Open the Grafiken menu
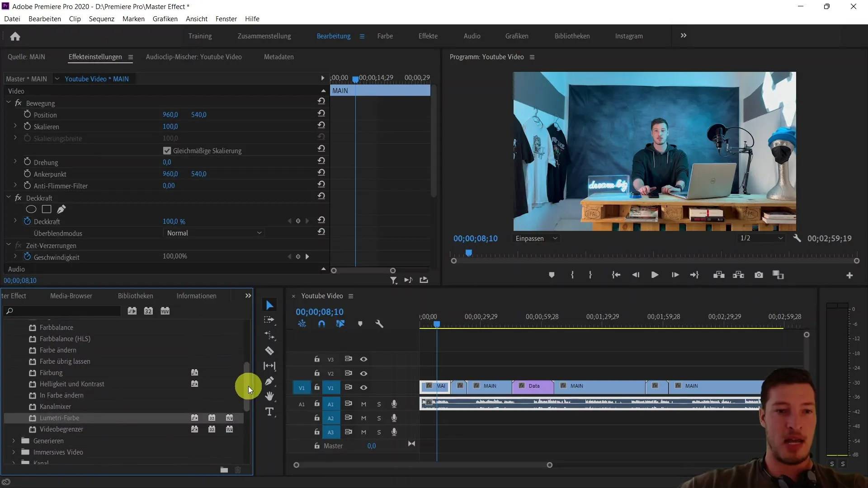Screen dimensions: 868x488 pyautogui.click(x=165, y=19)
